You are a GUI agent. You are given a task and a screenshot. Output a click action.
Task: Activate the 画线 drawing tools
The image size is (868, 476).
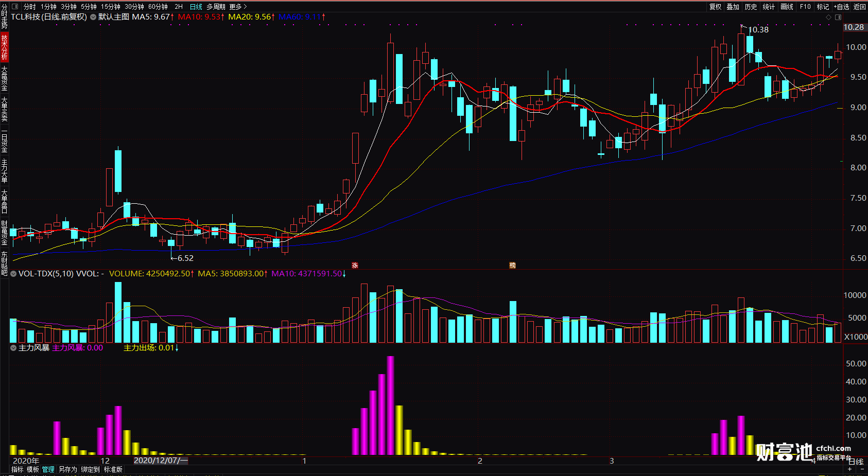(787, 7)
